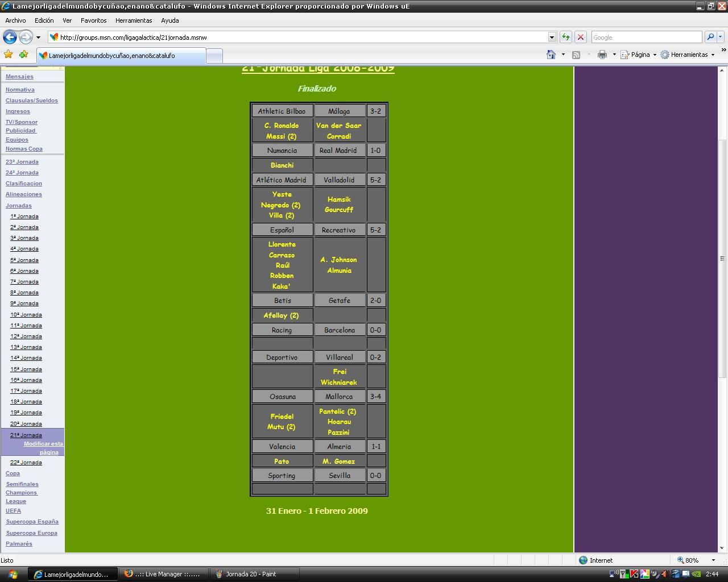Click into the Google search box

pyautogui.click(x=647, y=38)
